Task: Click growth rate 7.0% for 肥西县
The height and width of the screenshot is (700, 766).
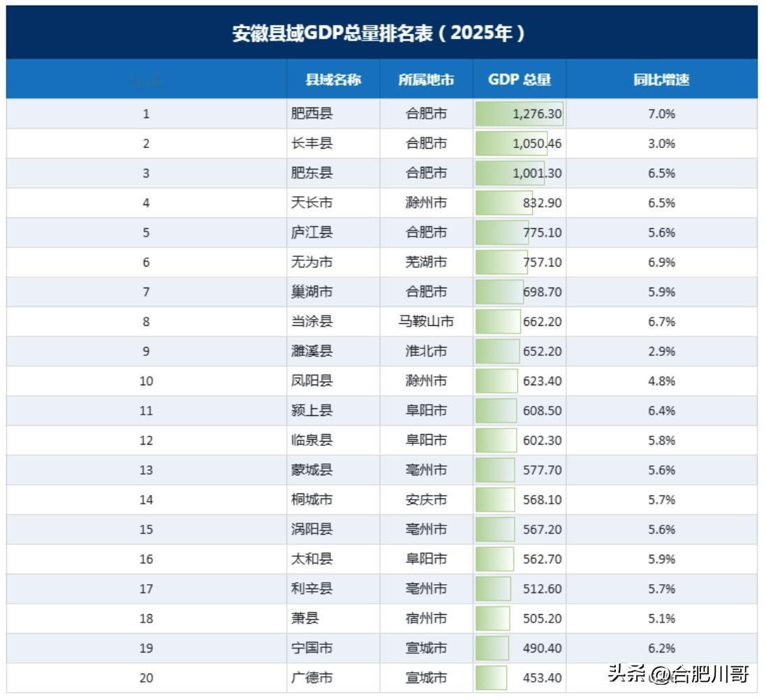Action: point(661,114)
